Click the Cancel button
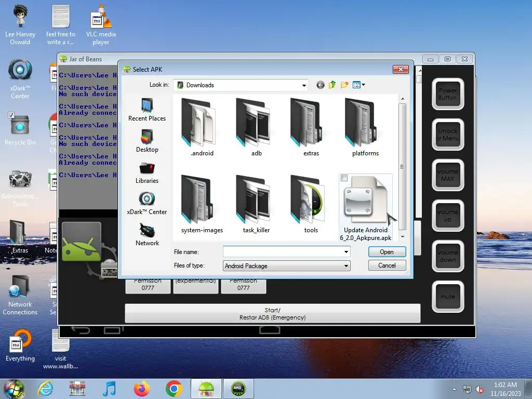Image resolution: width=532 pixels, height=399 pixels. click(x=387, y=265)
